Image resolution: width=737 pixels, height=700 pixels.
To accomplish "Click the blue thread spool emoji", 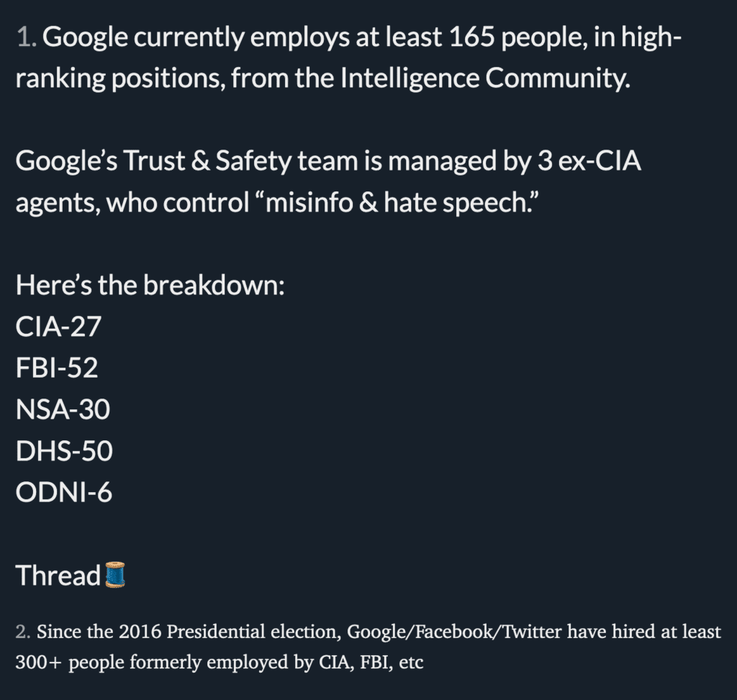I will 114,575.
